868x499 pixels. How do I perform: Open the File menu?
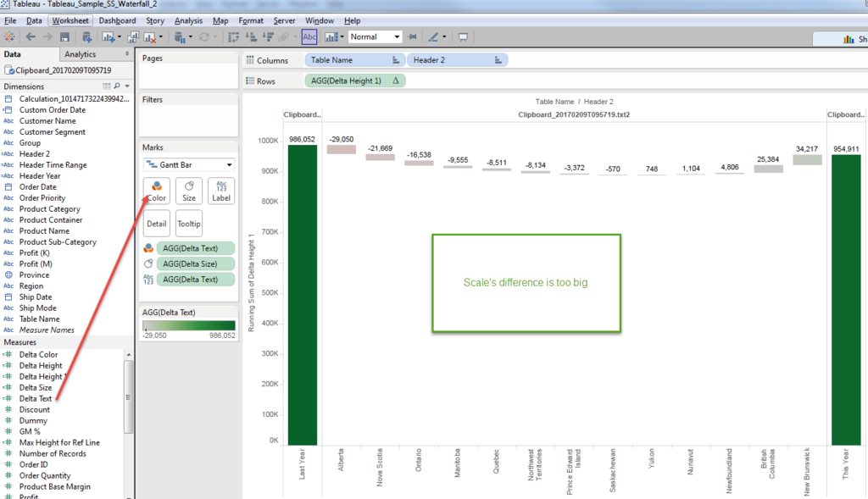[x=10, y=20]
